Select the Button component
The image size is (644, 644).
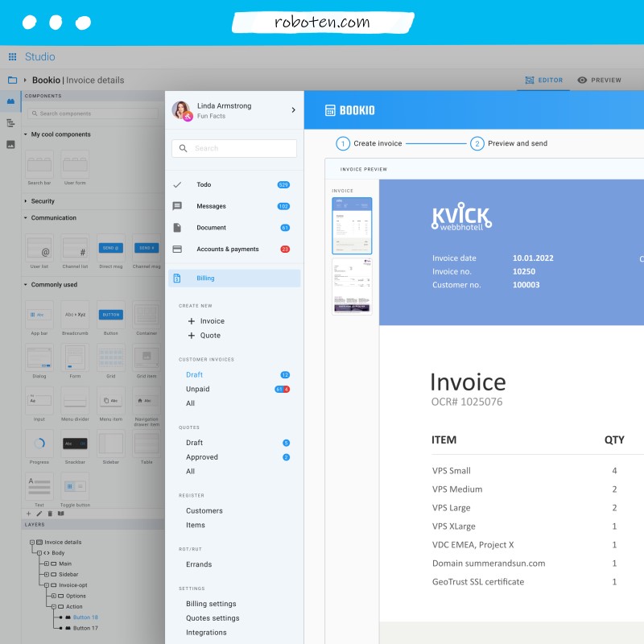[111, 318]
